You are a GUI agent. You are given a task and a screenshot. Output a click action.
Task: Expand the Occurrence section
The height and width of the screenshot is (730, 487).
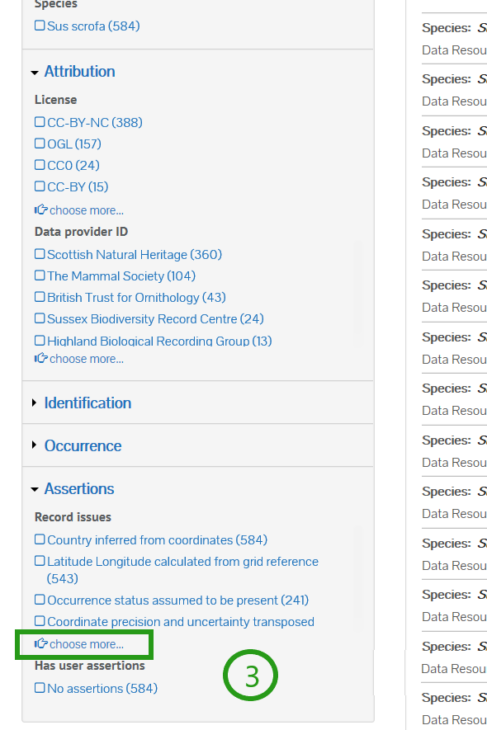[x=83, y=446]
